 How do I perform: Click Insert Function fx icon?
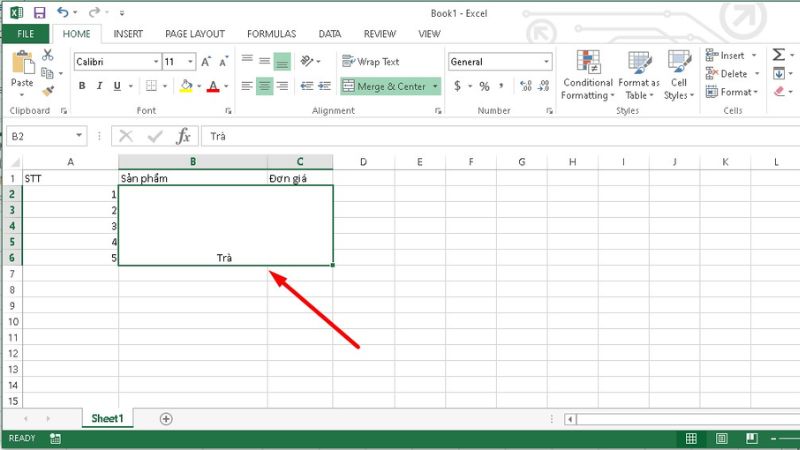coord(183,136)
